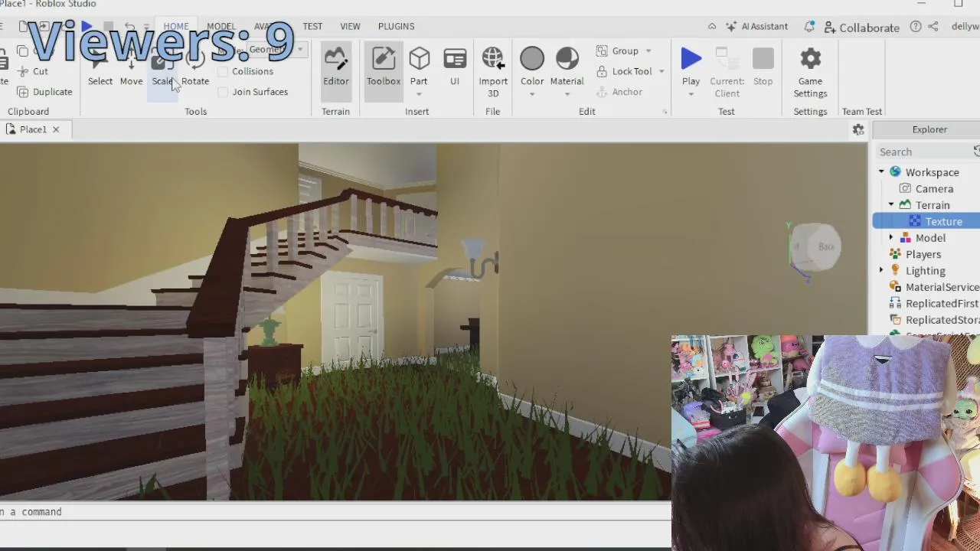Viewport: 980px width, 551px height.
Task: Click the Cut command
Action: [33, 71]
